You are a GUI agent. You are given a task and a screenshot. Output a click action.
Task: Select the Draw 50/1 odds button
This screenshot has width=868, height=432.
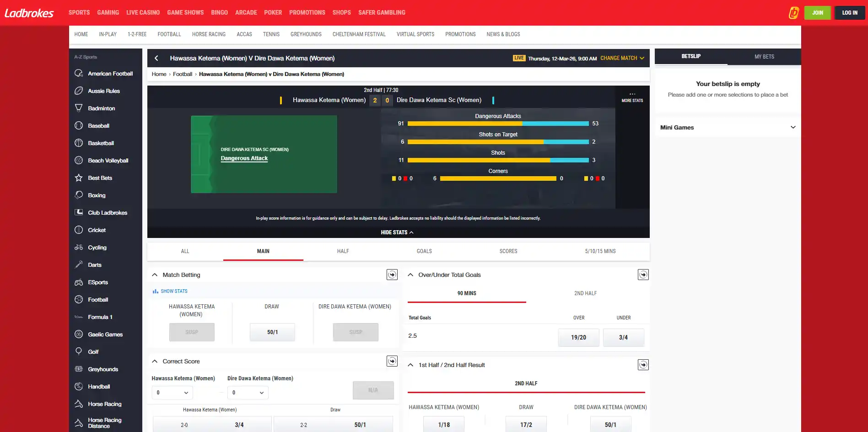pyautogui.click(x=272, y=332)
